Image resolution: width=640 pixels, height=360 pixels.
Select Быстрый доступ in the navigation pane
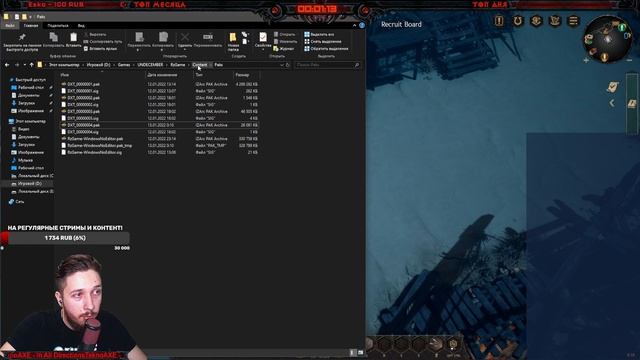(30, 80)
